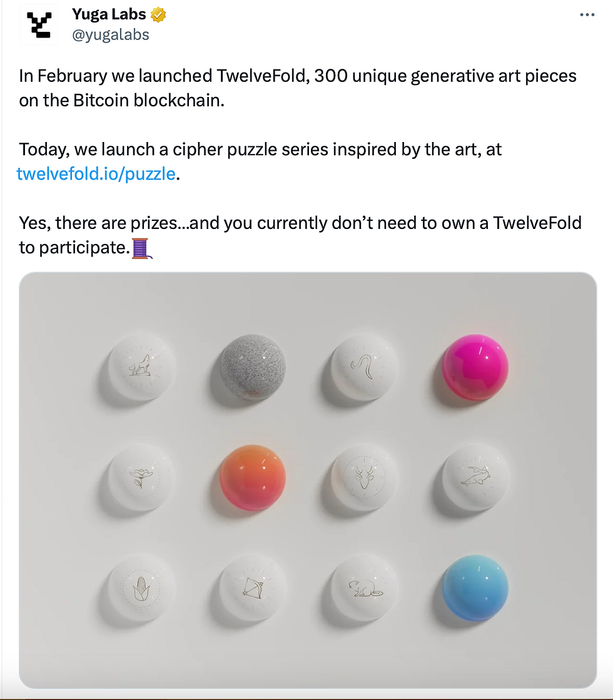The height and width of the screenshot is (700, 613).
Task: Open the twelvefold.io/puzzle link
Action: tap(96, 174)
